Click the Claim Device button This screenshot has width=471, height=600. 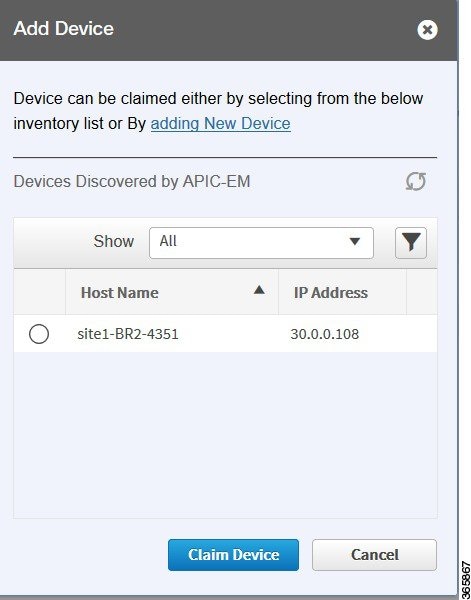click(x=233, y=555)
